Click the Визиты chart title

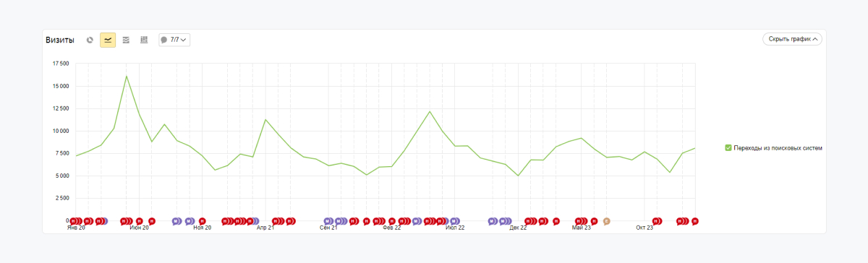pos(59,40)
